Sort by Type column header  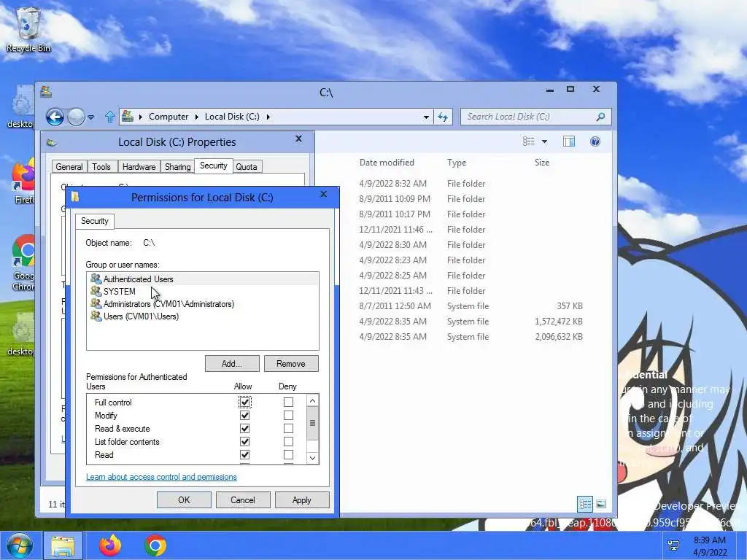[x=457, y=163]
